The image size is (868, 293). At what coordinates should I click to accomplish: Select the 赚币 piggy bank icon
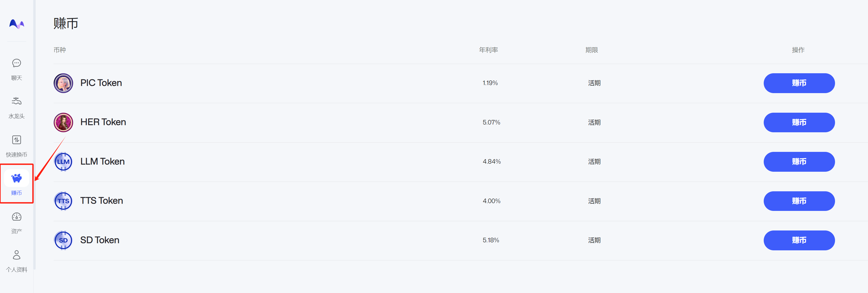click(17, 178)
